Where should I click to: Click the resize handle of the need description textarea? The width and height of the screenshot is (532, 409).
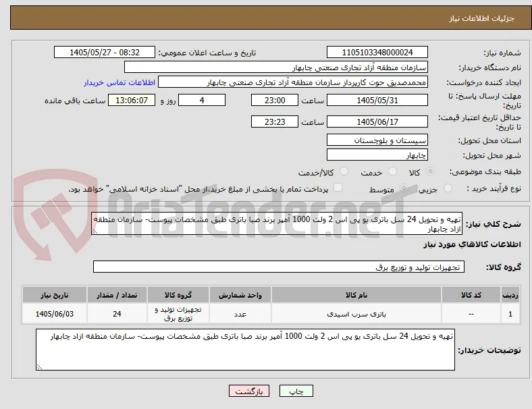95,231
